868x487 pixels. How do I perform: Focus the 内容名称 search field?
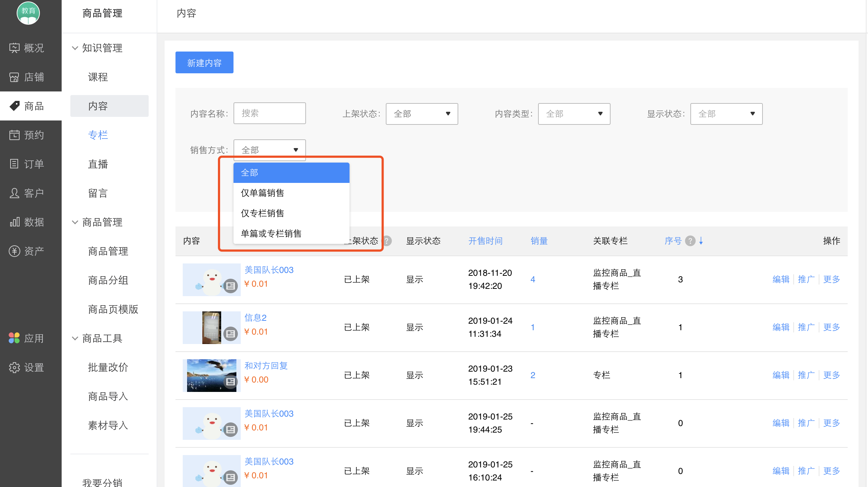(269, 113)
